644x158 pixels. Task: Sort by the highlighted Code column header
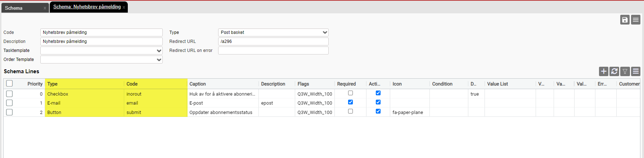(x=156, y=84)
